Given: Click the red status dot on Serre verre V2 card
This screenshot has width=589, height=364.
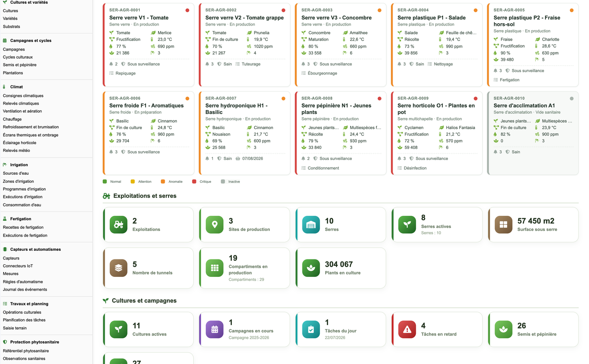Looking at the screenshot, I should pyautogui.click(x=283, y=10).
